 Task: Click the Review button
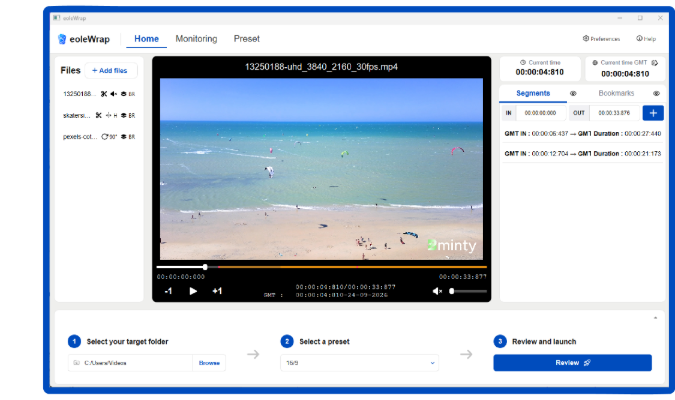click(573, 363)
